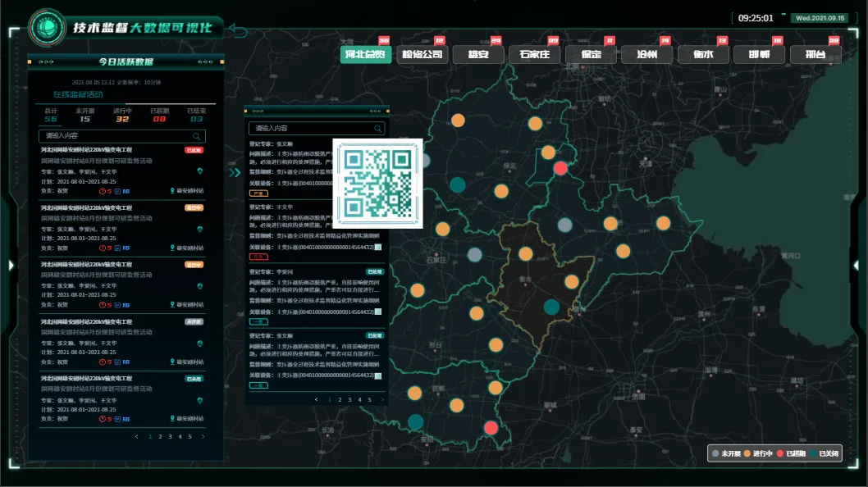Click the location pin on the 未开展 card
Screen dimensions: 868x487
tap(172, 362)
